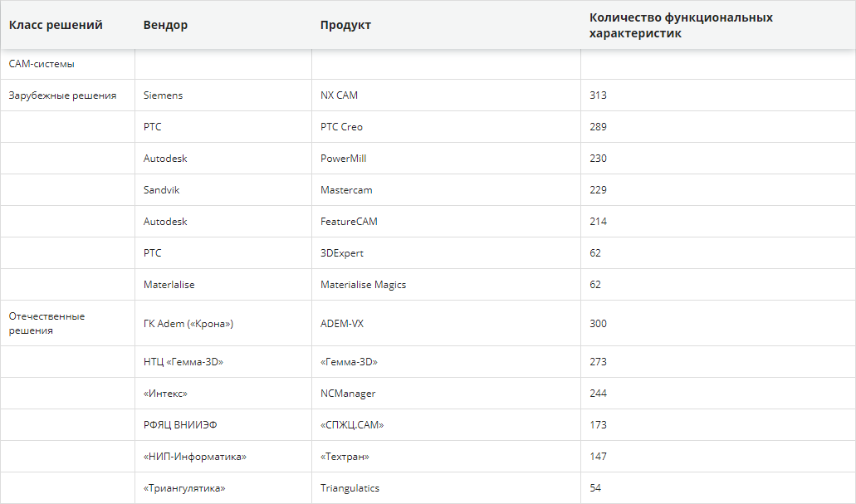Select the Sandvik vendor cell
The height and width of the screenshot is (504, 856).
(x=223, y=190)
